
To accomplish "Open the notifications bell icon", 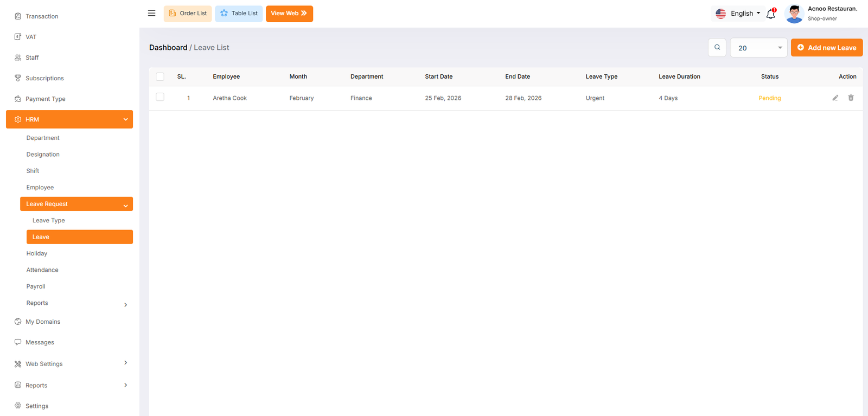I will pyautogui.click(x=770, y=14).
